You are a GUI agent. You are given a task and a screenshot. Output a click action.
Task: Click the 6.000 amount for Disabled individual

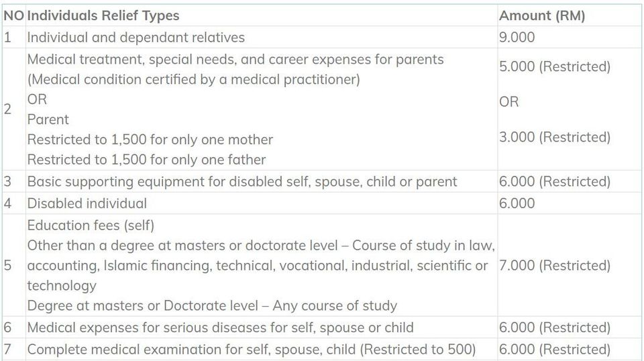[x=517, y=203]
